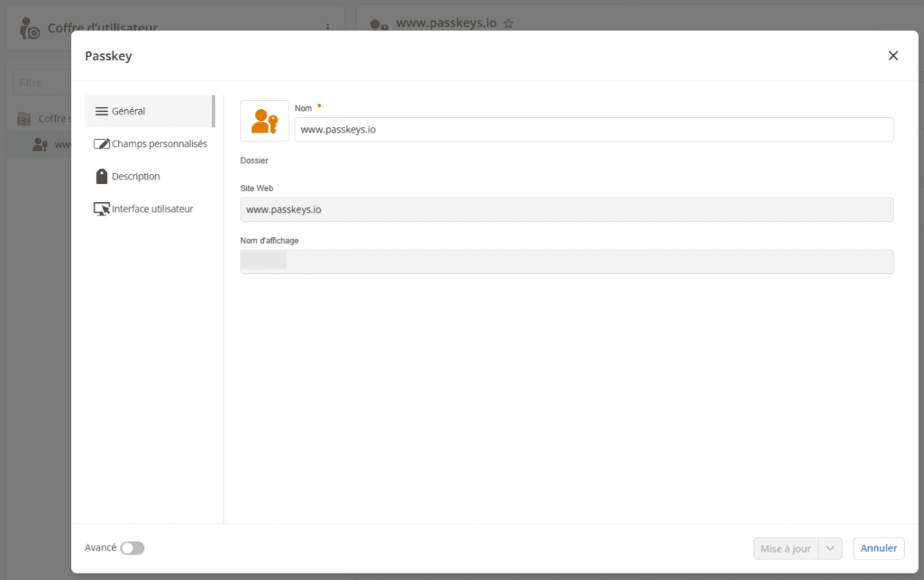Mark www.passkeys.io as favorite with star
924x580 pixels.
tap(509, 23)
